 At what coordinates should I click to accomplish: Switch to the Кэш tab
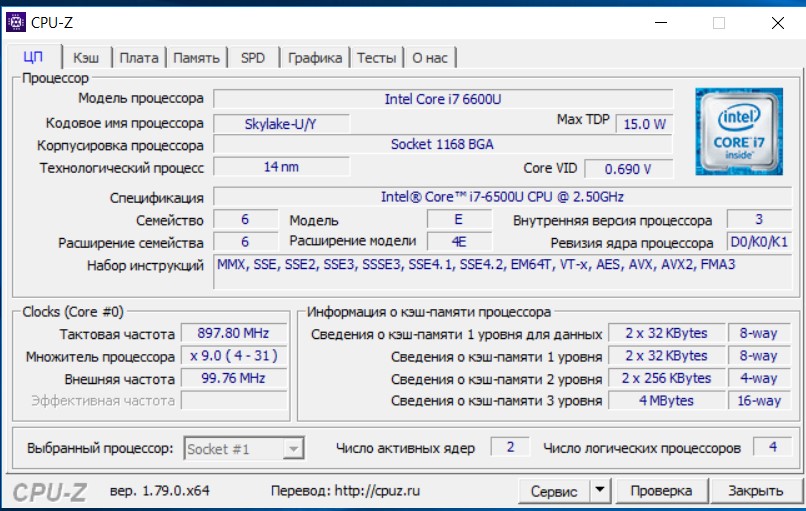(86, 58)
